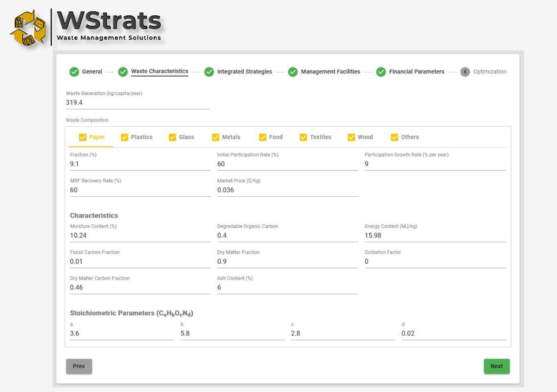The height and width of the screenshot is (392, 557).
Task: Edit the MRF Recovery Rate field
Action: pyautogui.click(x=140, y=190)
